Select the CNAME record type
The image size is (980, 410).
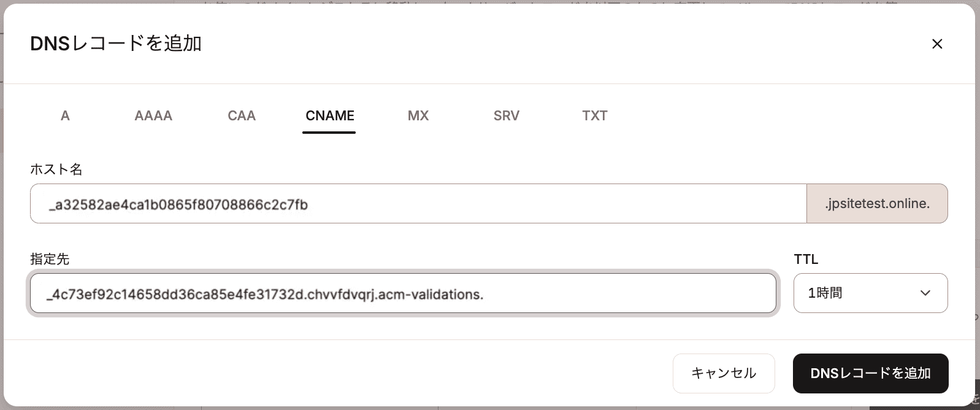point(329,115)
